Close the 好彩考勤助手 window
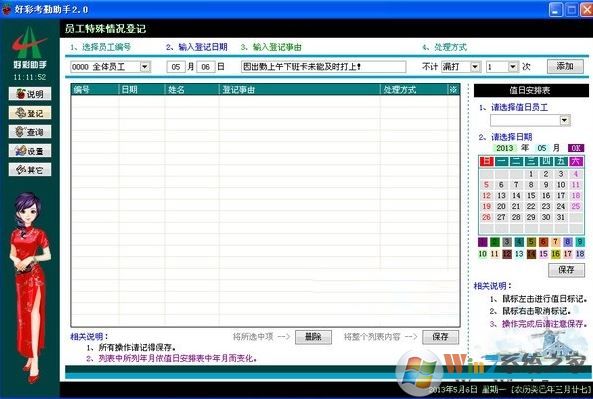 point(588,9)
